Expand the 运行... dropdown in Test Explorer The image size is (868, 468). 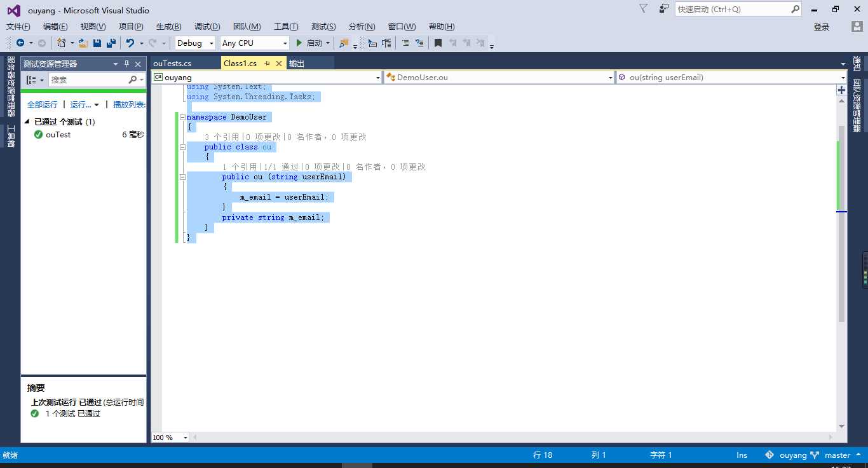click(97, 105)
